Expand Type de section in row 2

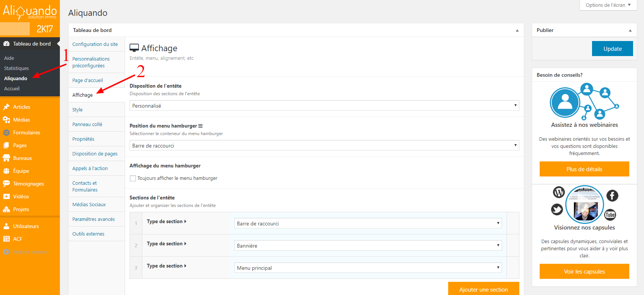tap(166, 244)
